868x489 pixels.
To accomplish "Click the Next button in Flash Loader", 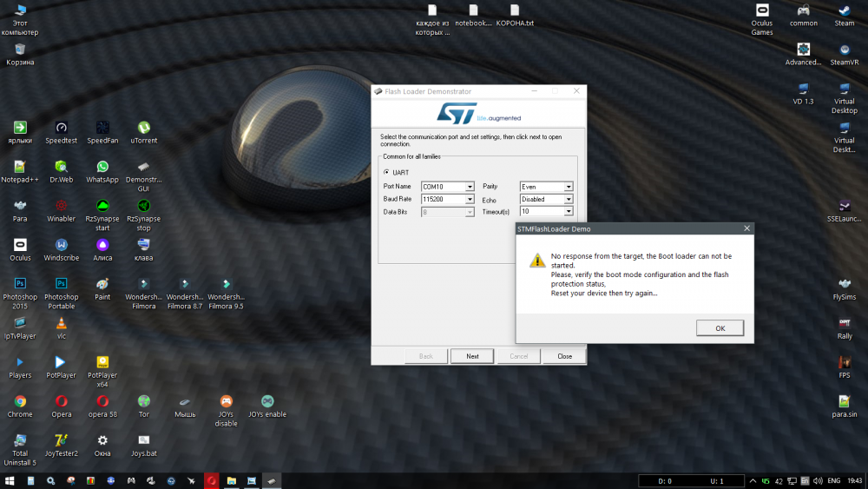I will 472,356.
